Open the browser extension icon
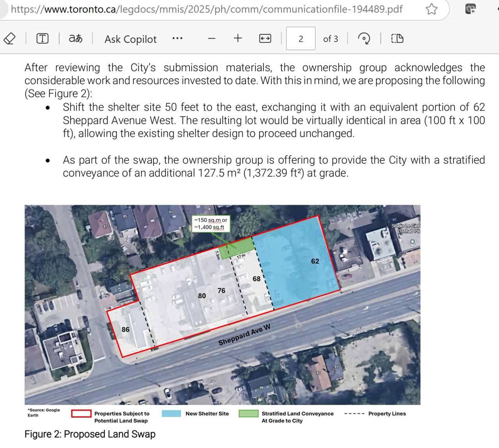The height and width of the screenshot is (448, 499). tap(471, 9)
